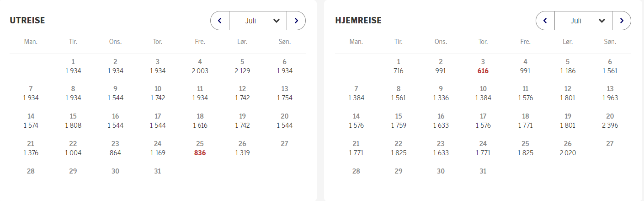
Task: Open the Utreise month dropdown showing Juli
Action: [x=258, y=21]
